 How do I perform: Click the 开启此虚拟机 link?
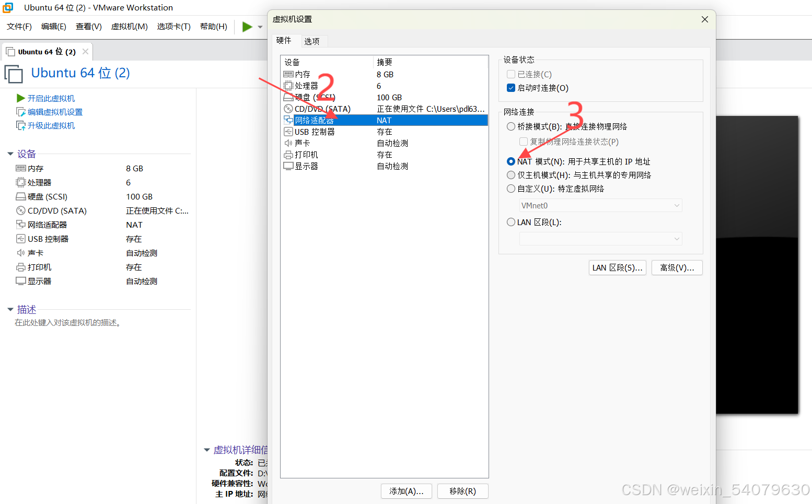click(x=51, y=98)
